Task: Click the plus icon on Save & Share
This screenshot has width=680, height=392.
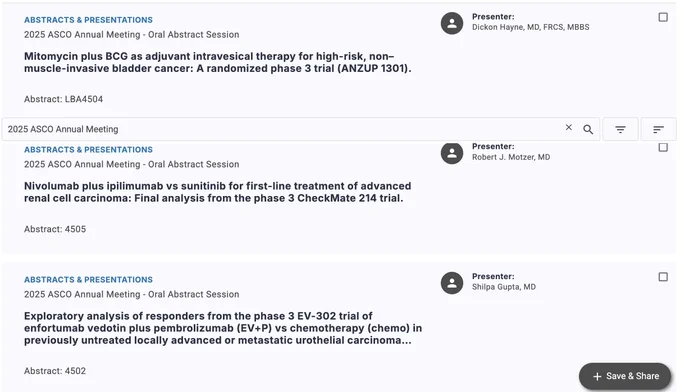Action: 597,376
